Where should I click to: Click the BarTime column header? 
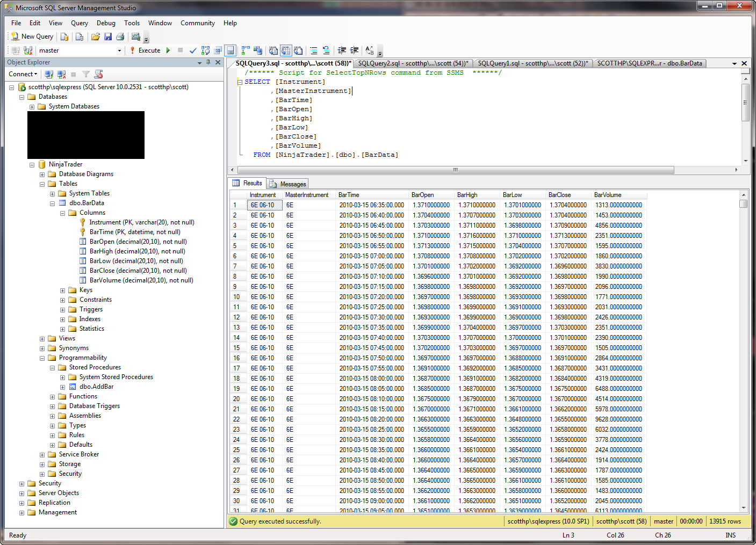[x=372, y=195]
